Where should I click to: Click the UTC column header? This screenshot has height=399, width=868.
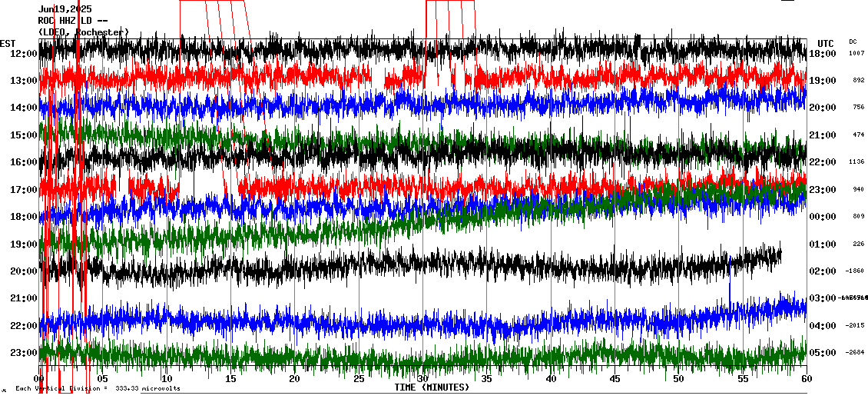tap(825, 43)
